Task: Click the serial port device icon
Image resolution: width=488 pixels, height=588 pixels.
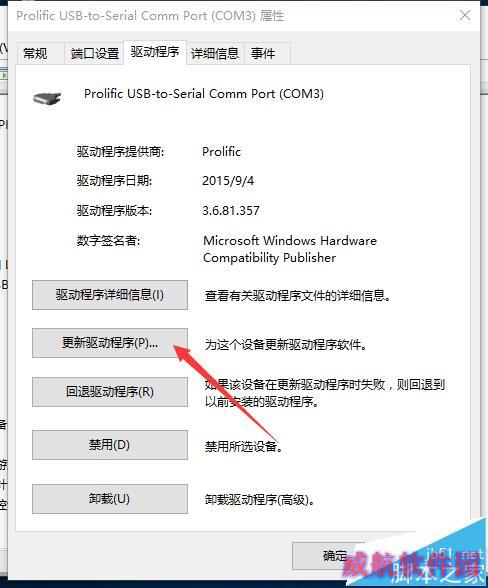Action: click(x=47, y=98)
